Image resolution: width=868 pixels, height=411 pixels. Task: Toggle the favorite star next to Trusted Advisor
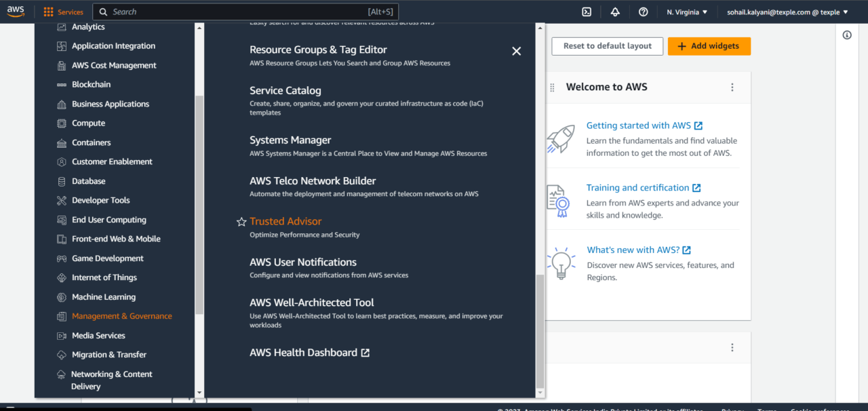click(x=241, y=222)
